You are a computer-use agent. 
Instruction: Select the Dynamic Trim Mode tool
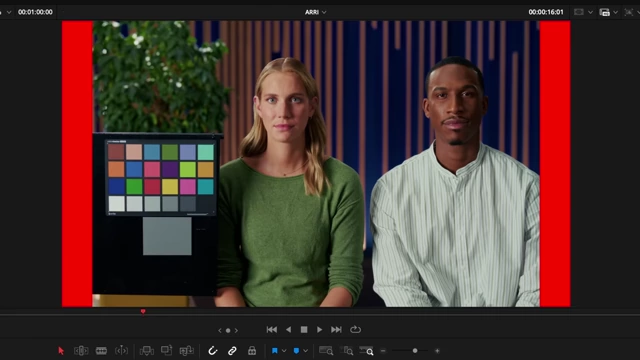[x=101, y=351]
